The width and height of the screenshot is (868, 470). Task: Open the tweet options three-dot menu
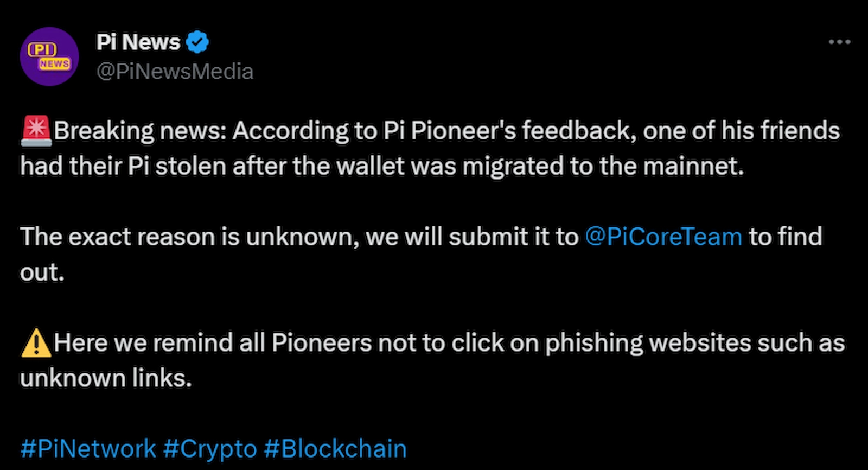point(840,41)
